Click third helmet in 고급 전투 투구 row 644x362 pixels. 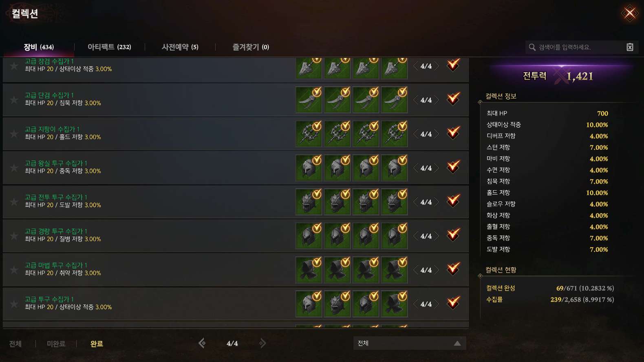pos(366,202)
